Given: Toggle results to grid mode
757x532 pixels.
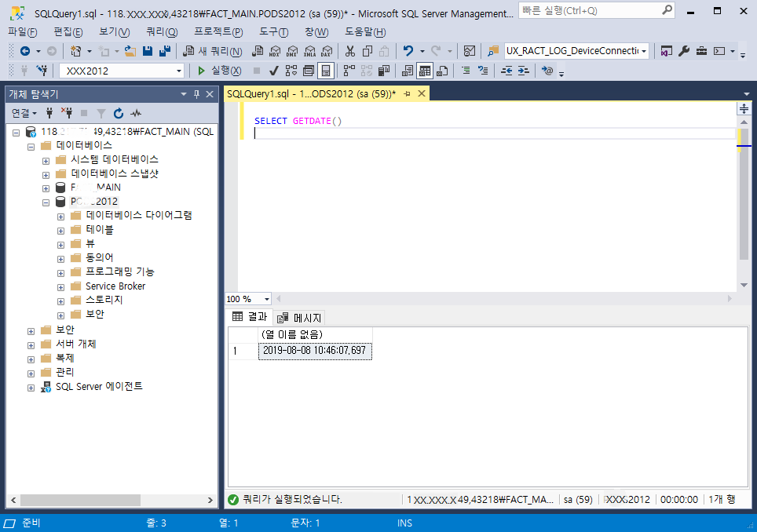Looking at the screenshot, I should tap(425, 71).
